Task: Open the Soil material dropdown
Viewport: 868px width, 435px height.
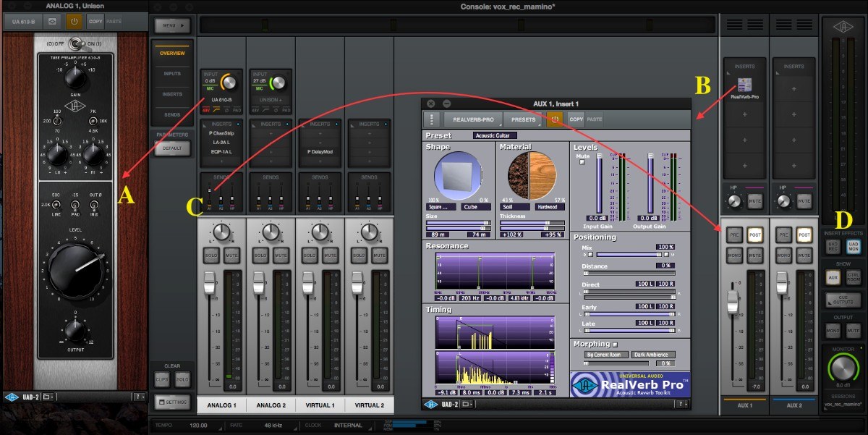Action: (514, 207)
